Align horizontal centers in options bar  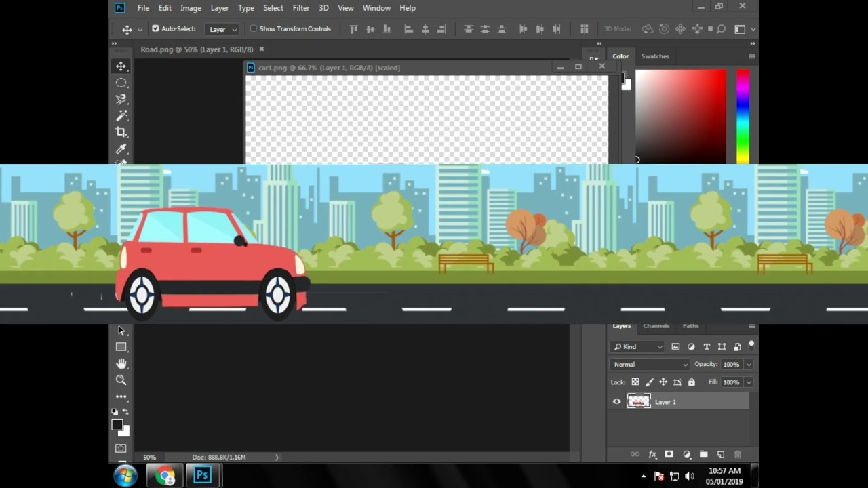click(425, 29)
